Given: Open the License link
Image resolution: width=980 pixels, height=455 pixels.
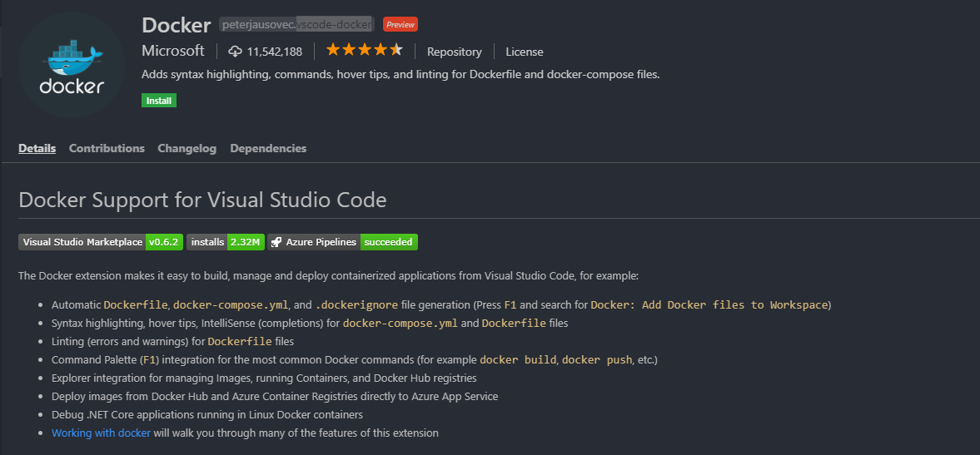Looking at the screenshot, I should pyautogui.click(x=524, y=52).
